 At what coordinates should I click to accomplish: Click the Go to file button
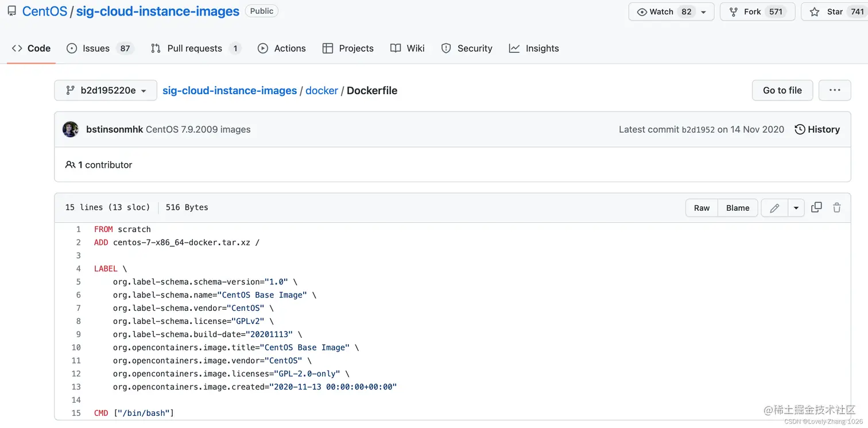[782, 90]
